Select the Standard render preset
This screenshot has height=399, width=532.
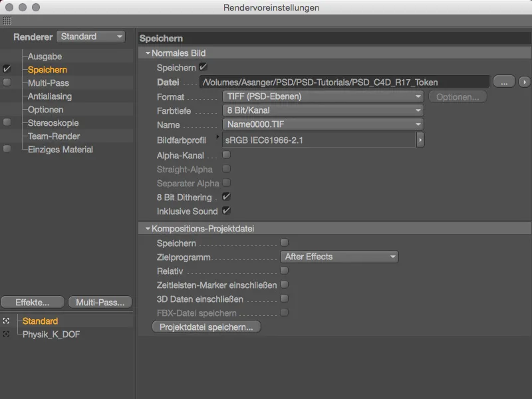[x=40, y=321]
